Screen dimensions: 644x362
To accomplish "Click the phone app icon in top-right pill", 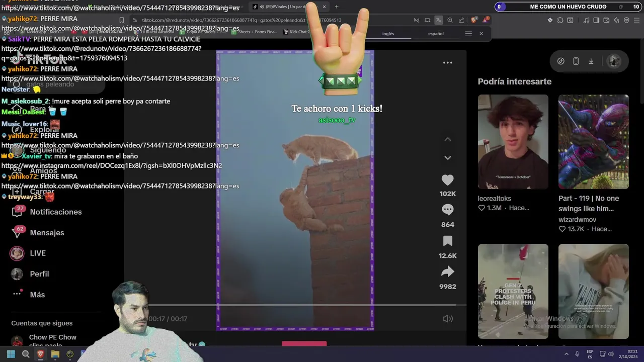I will click(x=576, y=61).
